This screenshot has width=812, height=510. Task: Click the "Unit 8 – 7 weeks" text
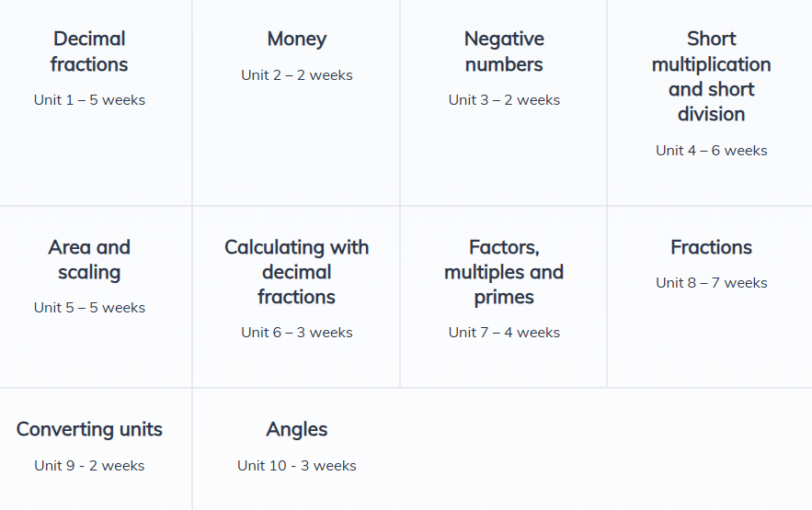[x=711, y=283]
